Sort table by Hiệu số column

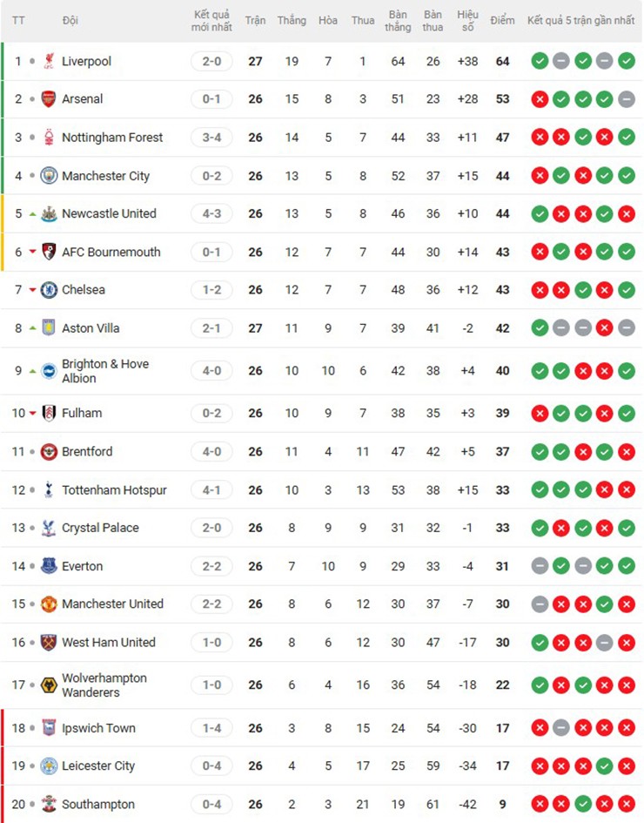click(x=468, y=20)
